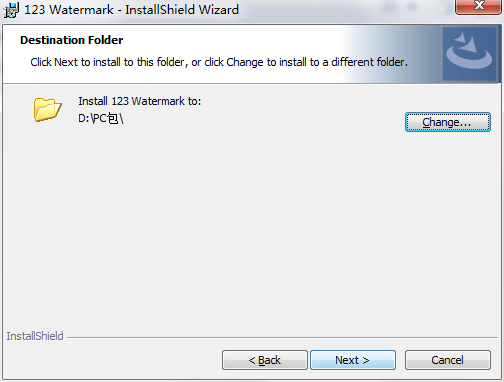This screenshot has width=504, height=382.
Task: Click the InstallShield branding label at the bottom left
Action: click(35, 336)
